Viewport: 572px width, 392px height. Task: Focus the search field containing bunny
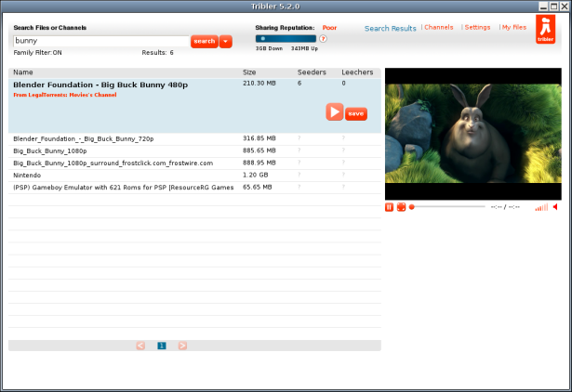point(101,41)
